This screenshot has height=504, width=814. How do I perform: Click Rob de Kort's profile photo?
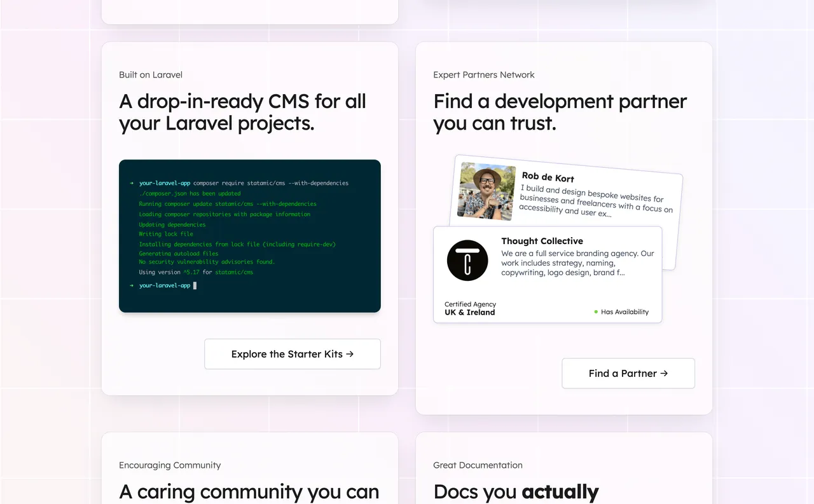coord(486,190)
